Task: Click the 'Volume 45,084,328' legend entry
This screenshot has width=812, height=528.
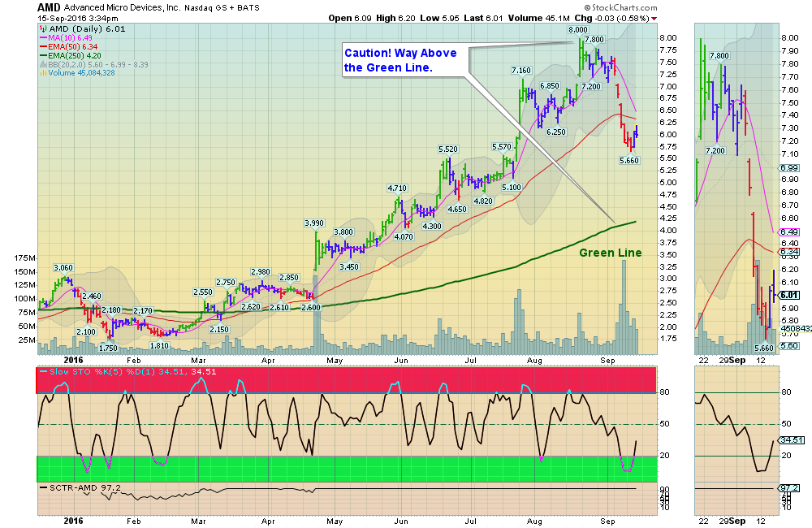Action: [78, 73]
